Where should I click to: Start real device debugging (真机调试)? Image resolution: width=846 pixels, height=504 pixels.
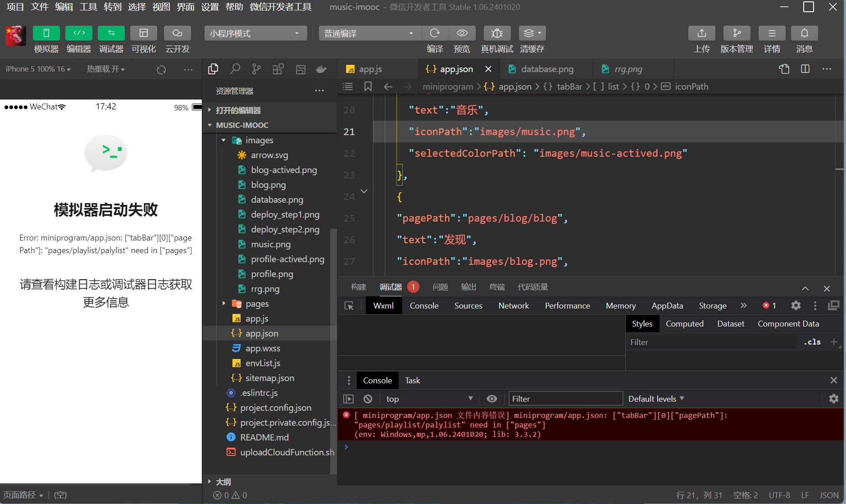(x=497, y=33)
